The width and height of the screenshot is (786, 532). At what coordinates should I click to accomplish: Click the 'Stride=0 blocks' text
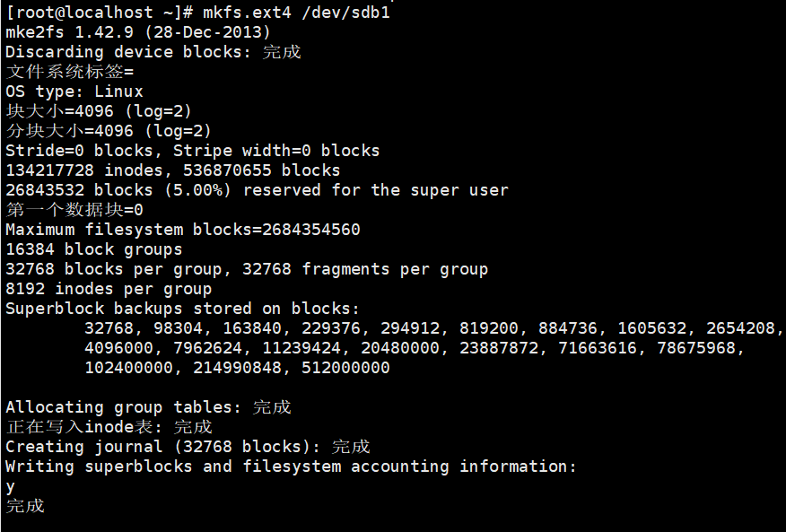point(84,151)
